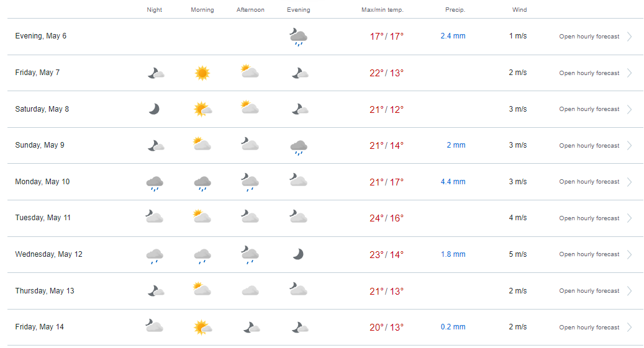Click the clear moon night icon for Saturday, May 8
644x348 pixels.
(154, 109)
